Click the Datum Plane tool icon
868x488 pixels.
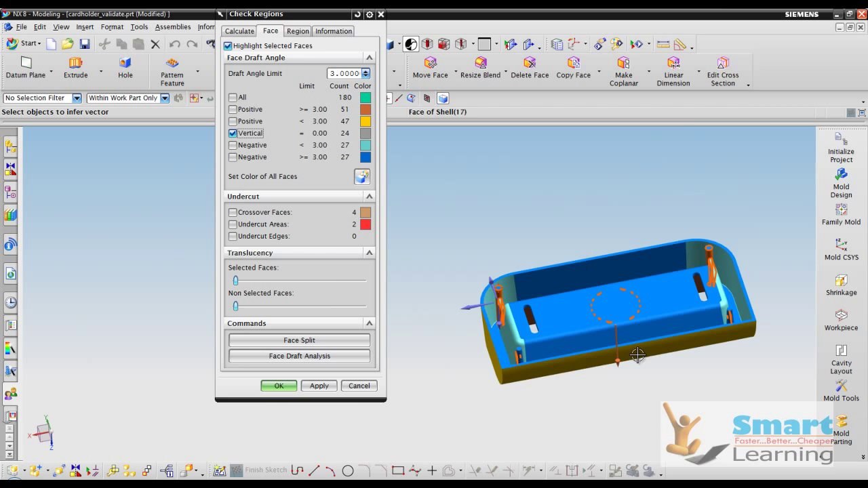[x=26, y=63]
